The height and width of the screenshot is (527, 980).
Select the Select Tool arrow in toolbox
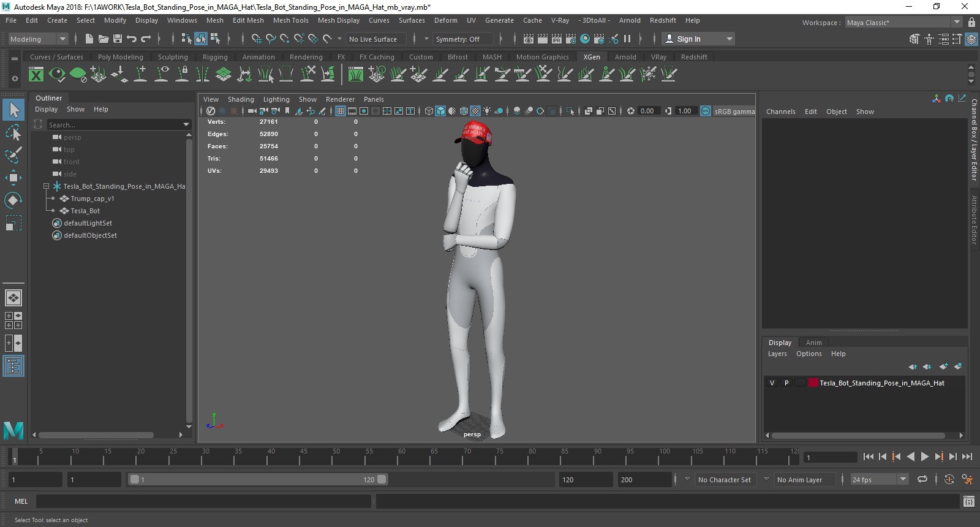13,110
